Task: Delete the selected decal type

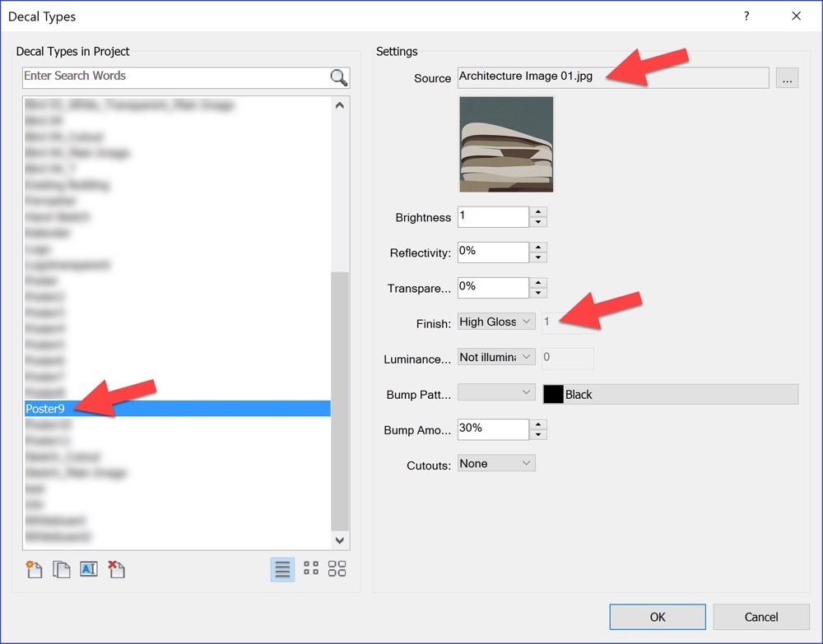Action: (116, 568)
